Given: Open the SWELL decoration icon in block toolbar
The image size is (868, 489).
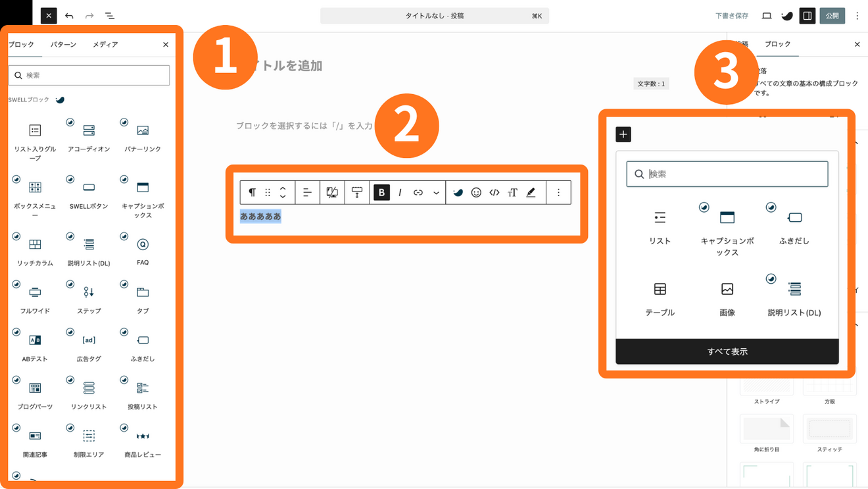Looking at the screenshot, I should point(458,192).
